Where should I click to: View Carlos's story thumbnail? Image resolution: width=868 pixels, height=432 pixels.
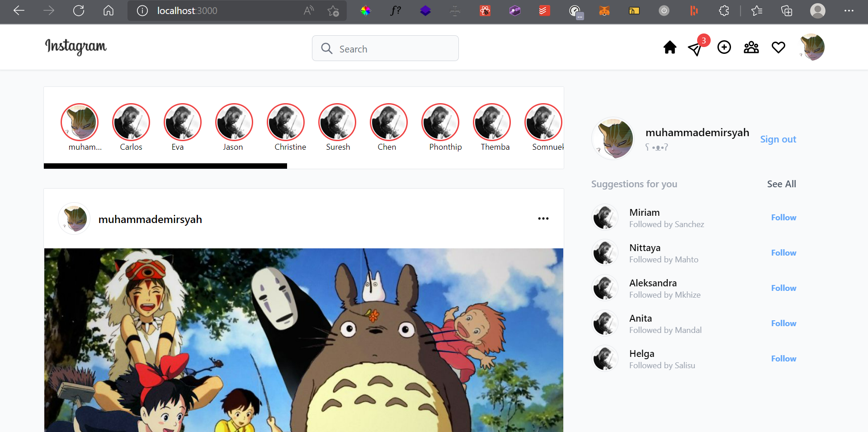(x=131, y=122)
